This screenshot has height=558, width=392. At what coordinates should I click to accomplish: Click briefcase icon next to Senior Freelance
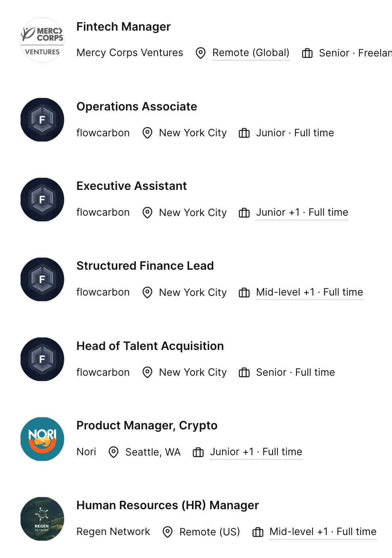coord(307,53)
